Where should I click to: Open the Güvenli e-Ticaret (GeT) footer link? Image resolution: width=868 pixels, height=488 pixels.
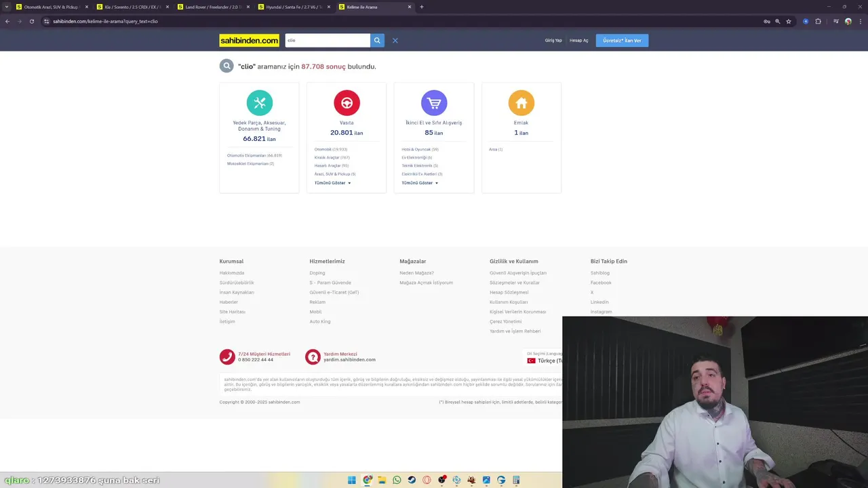coord(334,292)
